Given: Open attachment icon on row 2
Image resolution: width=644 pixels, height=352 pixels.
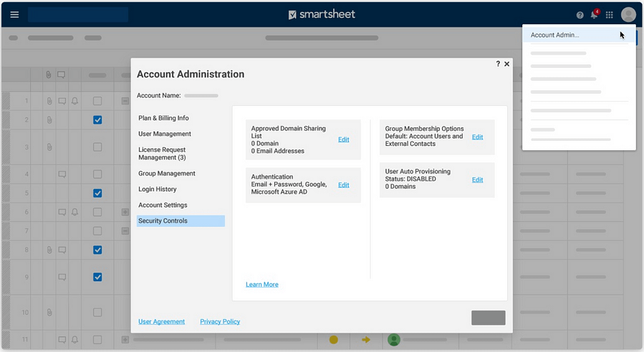Looking at the screenshot, I should click(49, 119).
